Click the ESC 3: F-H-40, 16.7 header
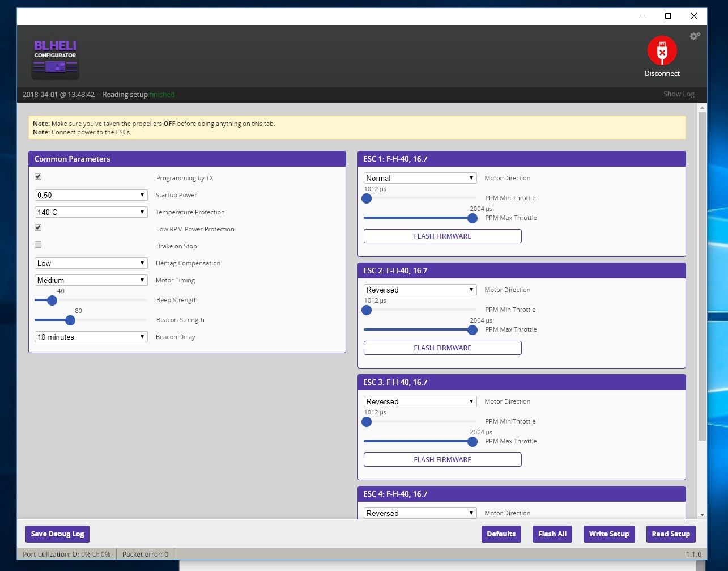 [522, 382]
